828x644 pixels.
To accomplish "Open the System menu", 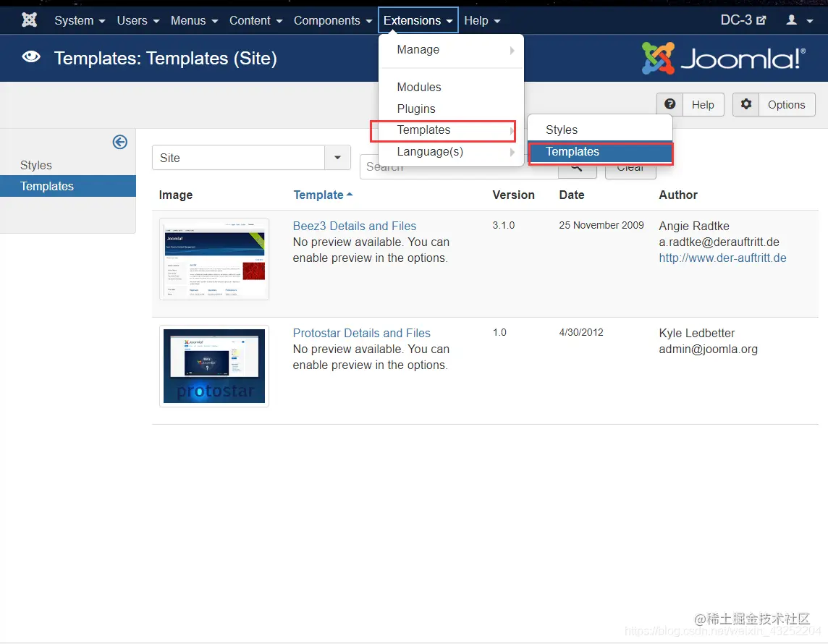I will (x=80, y=20).
